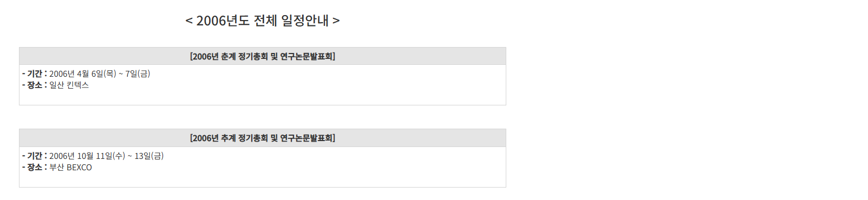Viewport: 868px width, 200px height.
Task: Click 연구논문발표회 in the 춘계 header
Action: click(306, 56)
